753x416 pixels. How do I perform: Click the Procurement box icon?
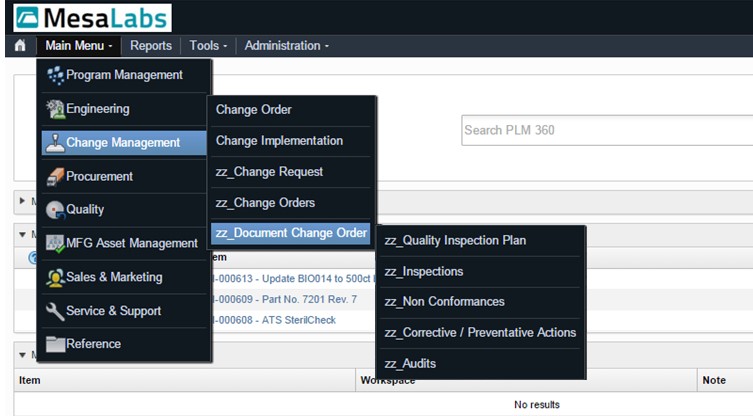pos(55,177)
